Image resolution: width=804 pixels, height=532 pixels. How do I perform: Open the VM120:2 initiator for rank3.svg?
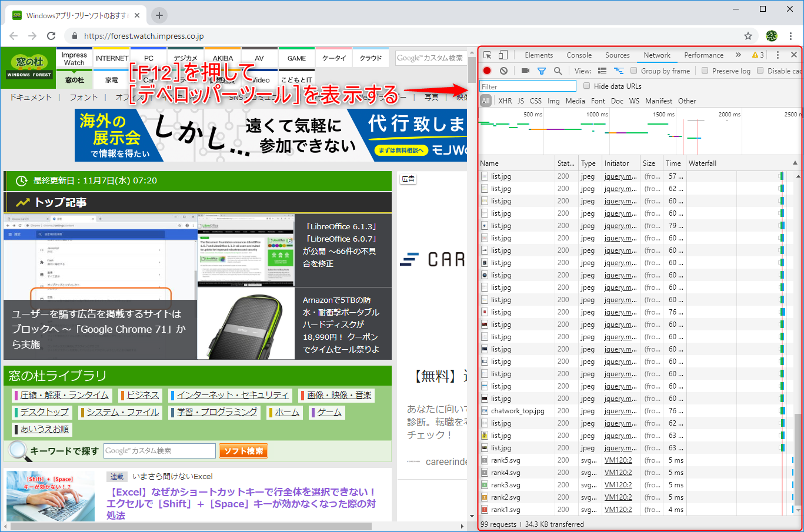618,485
